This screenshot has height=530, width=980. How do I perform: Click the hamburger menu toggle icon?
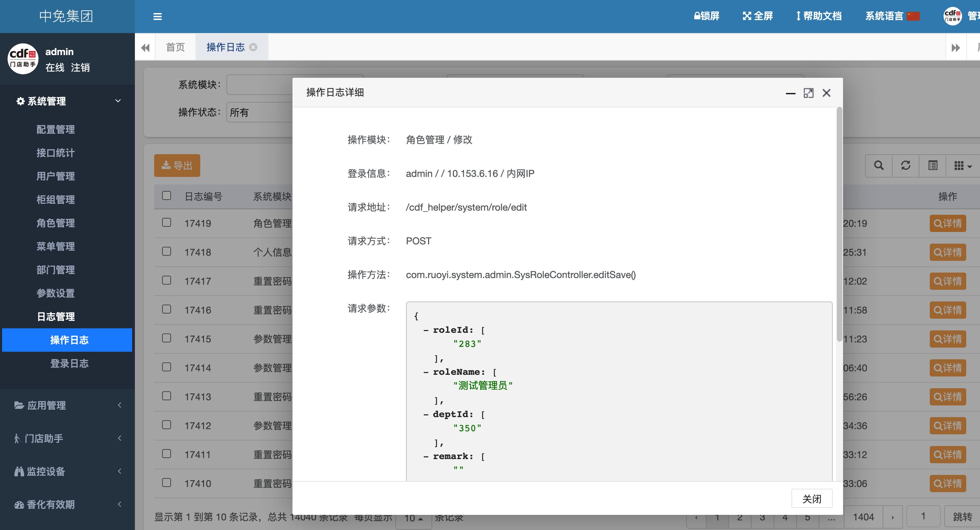[157, 17]
